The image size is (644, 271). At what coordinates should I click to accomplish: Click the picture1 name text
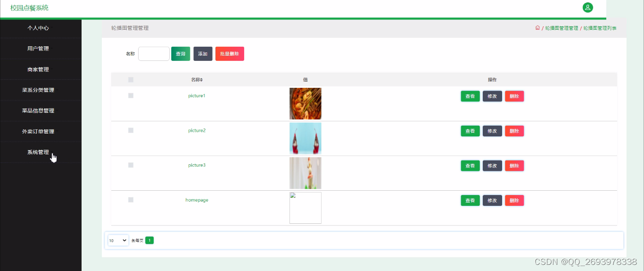(x=197, y=96)
